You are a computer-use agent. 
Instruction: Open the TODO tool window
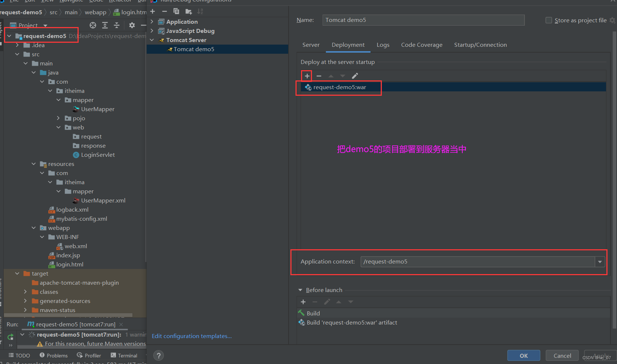click(x=19, y=355)
